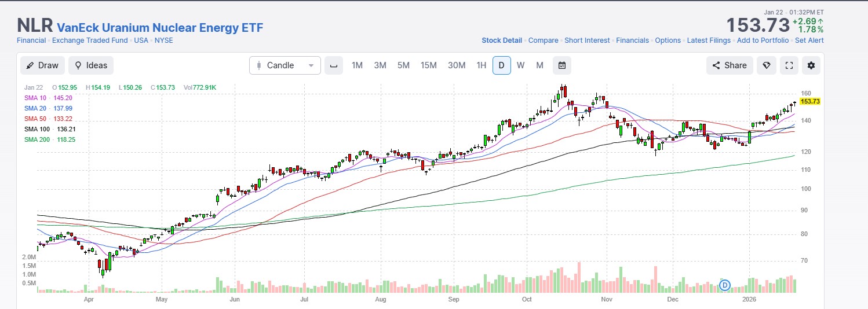Select the 5M intraday interval
Screen dimensions: 868x309
tap(403, 65)
